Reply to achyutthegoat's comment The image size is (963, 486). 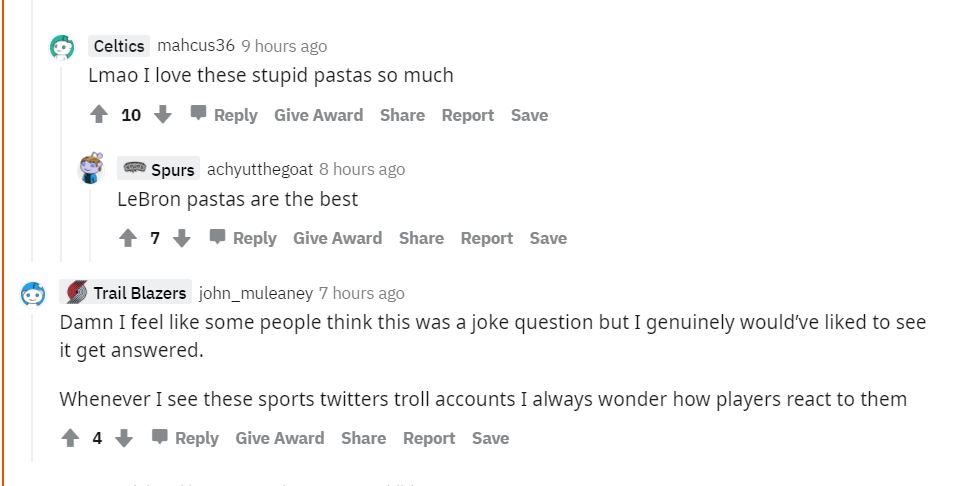[x=244, y=238]
